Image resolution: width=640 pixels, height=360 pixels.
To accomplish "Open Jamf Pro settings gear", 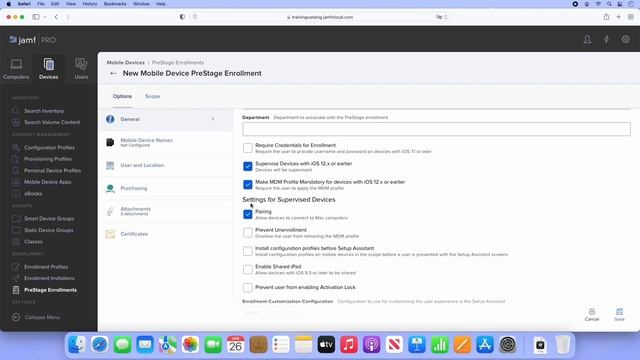I will 625,40.
